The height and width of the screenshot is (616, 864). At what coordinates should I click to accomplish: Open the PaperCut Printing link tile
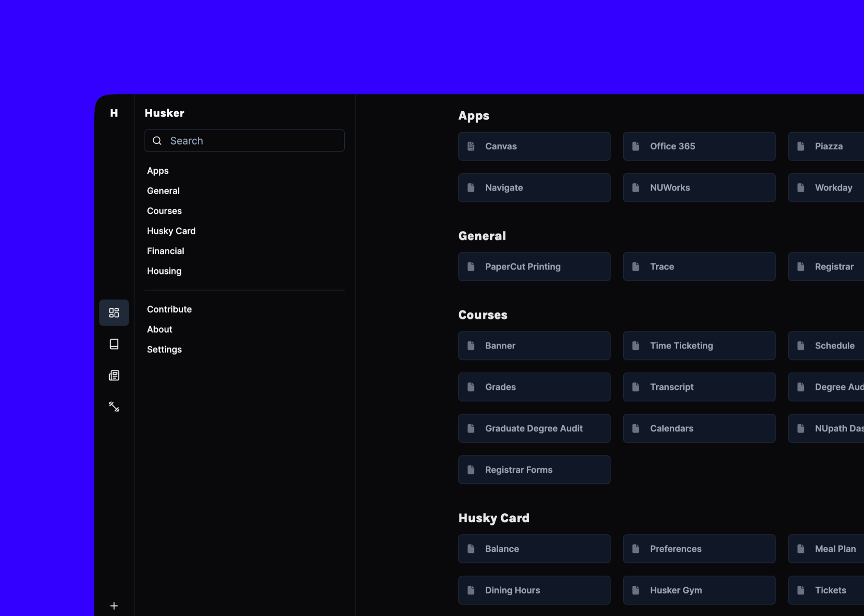click(534, 267)
